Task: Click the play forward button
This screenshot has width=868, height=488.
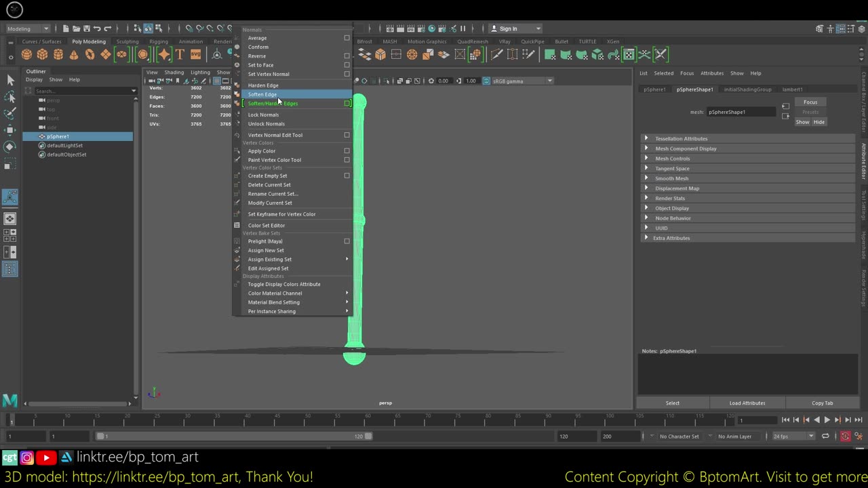Action: tap(827, 420)
